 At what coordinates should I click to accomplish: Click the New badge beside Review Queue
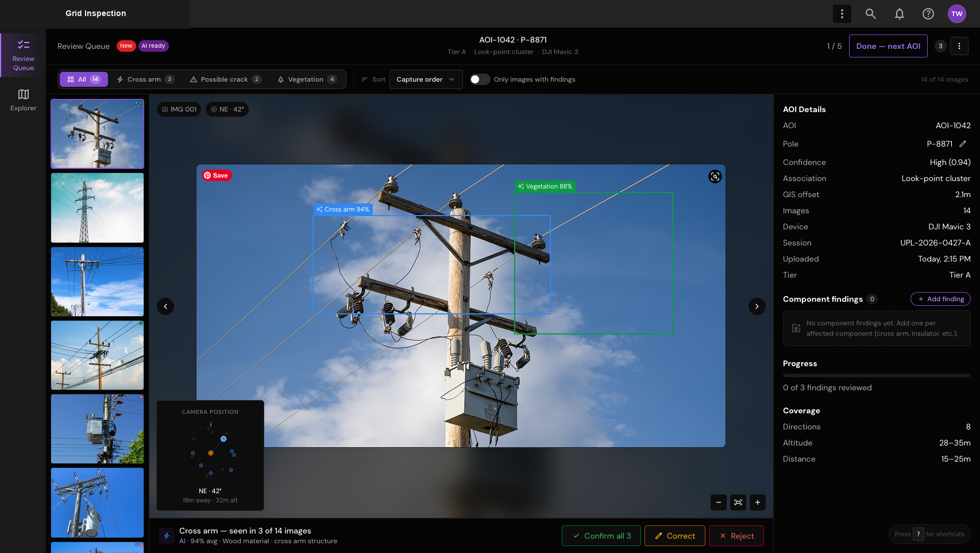(126, 46)
